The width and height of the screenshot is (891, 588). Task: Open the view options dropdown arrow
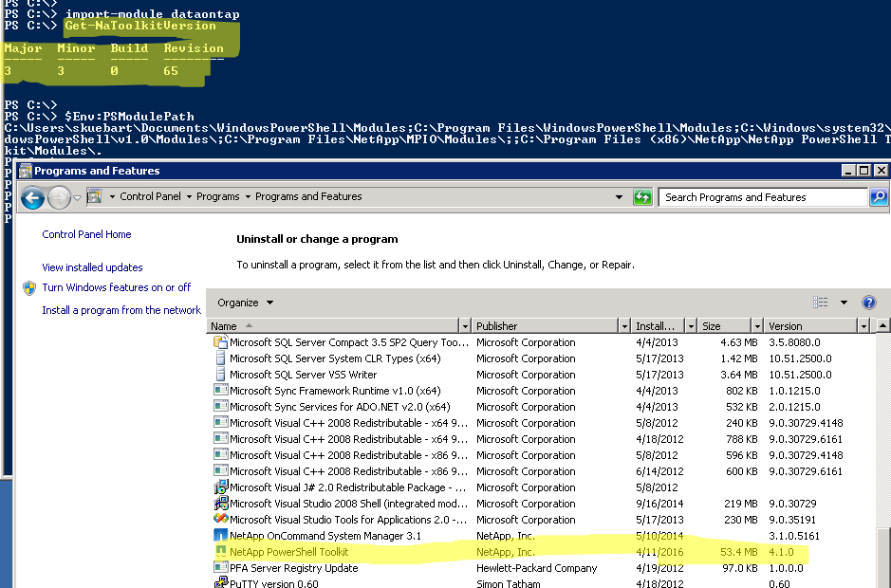coord(844,303)
